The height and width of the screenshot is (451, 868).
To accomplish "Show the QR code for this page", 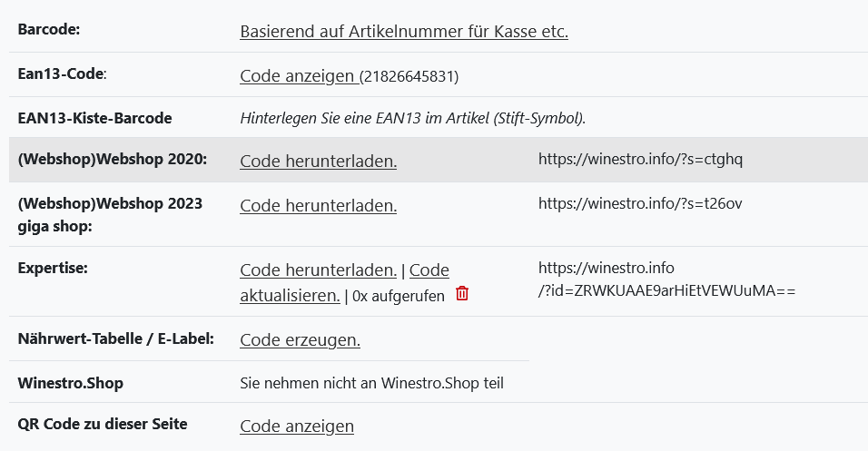I will [x=296, y=426].
